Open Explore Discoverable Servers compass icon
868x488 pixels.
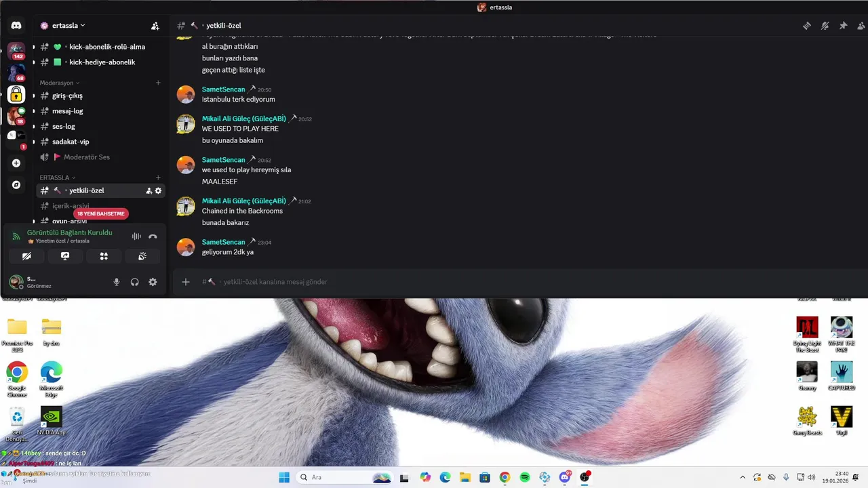pyautogui.click(x=16, y=185)
